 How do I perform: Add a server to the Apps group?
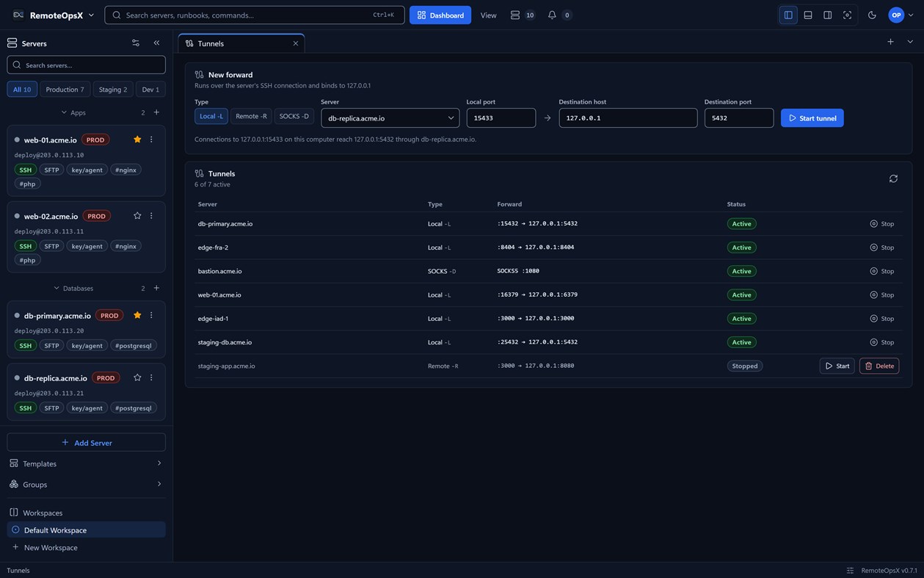(156, 112)
